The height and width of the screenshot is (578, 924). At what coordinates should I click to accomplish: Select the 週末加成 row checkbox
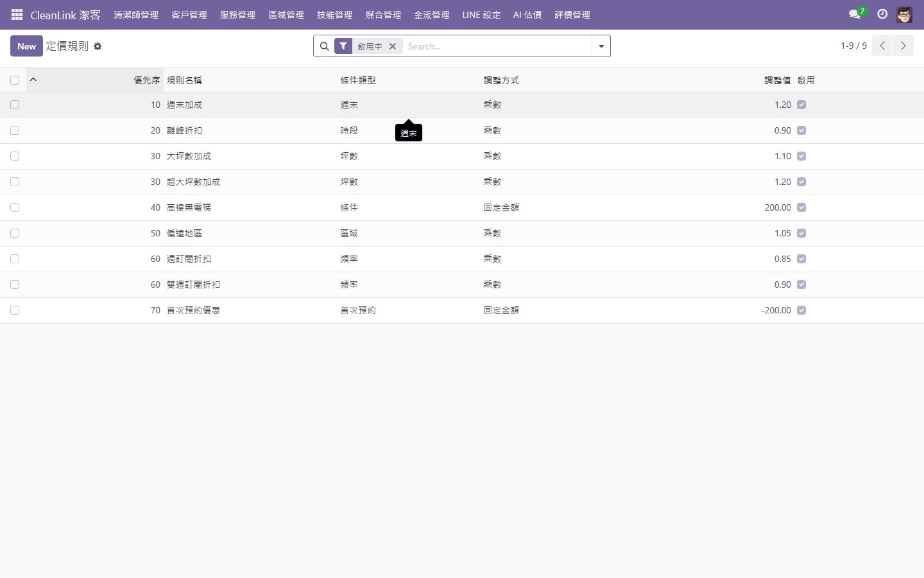[x=15, y=105]
